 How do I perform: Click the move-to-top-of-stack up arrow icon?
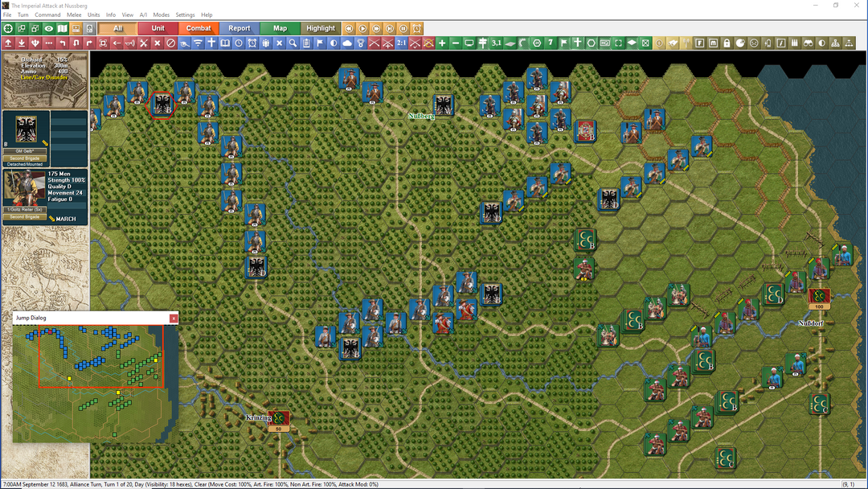pyautogui.click(x=8, y=43)
